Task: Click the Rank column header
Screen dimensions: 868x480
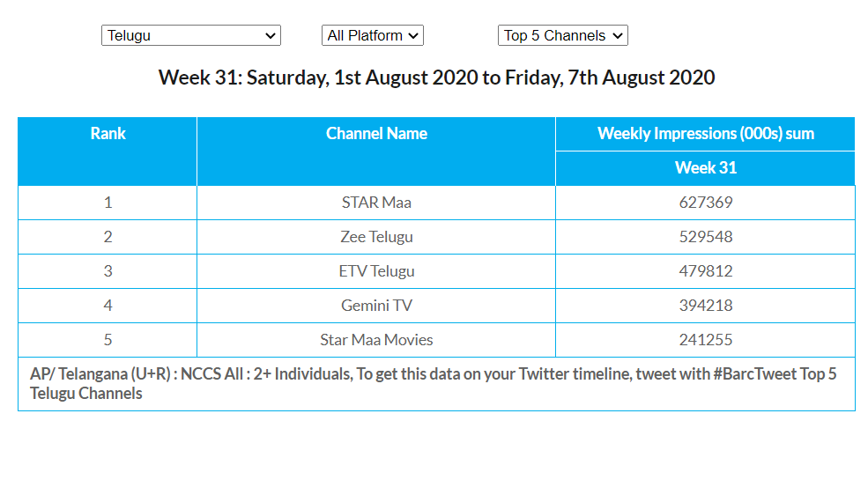Action: [108, 134]
